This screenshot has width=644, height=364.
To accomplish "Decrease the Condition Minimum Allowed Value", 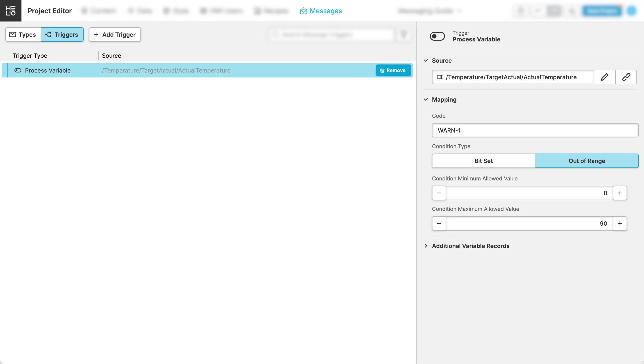I will (x=439, y=193).
